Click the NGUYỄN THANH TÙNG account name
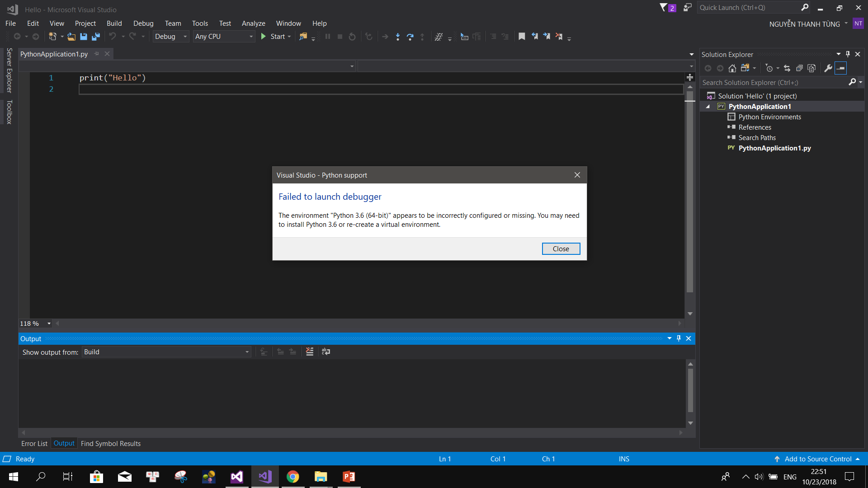This screenshot has width=868, height=488. (x=804, y=24)
